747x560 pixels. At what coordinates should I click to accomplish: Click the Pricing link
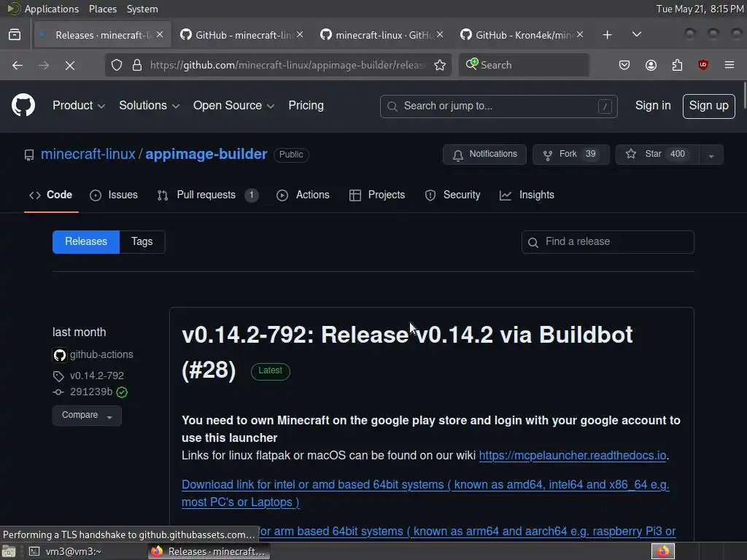(x=306, y=105)
